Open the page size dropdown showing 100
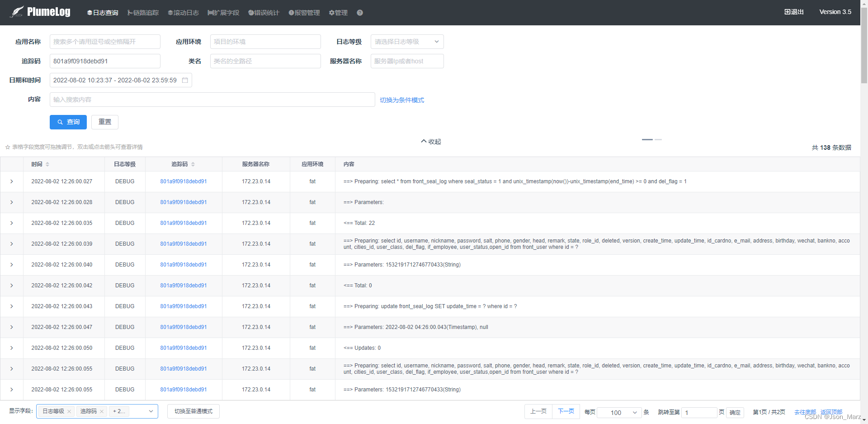This screenshot has width=868, height=424. tap(619, 412)
